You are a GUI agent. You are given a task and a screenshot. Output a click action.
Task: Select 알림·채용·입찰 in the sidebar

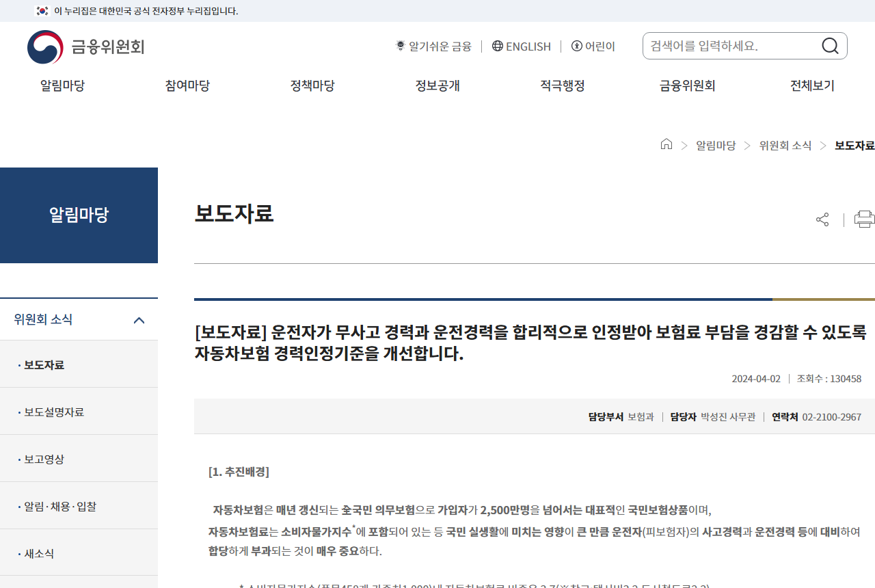pyautogui.click(x=79, y=506)
